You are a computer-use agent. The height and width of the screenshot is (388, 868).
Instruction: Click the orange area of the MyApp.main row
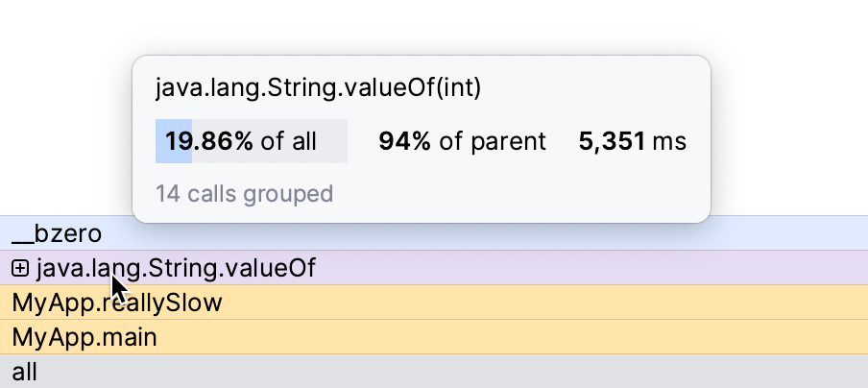tap(576, 337)
